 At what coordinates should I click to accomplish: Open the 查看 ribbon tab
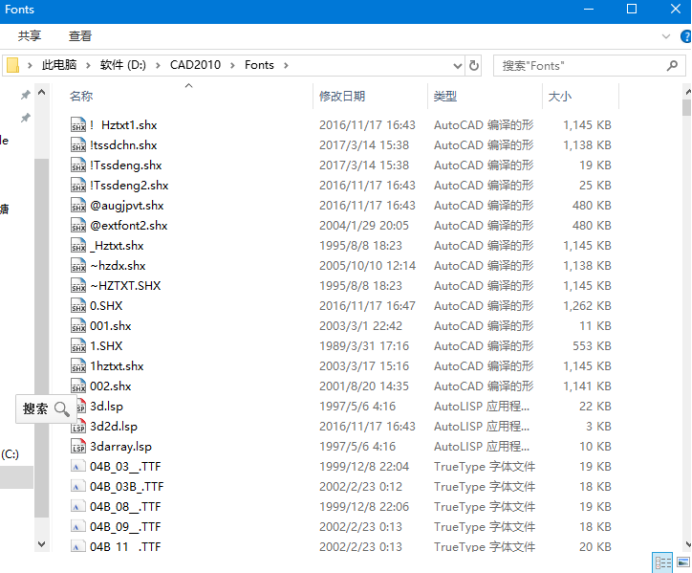pos(80,36)
